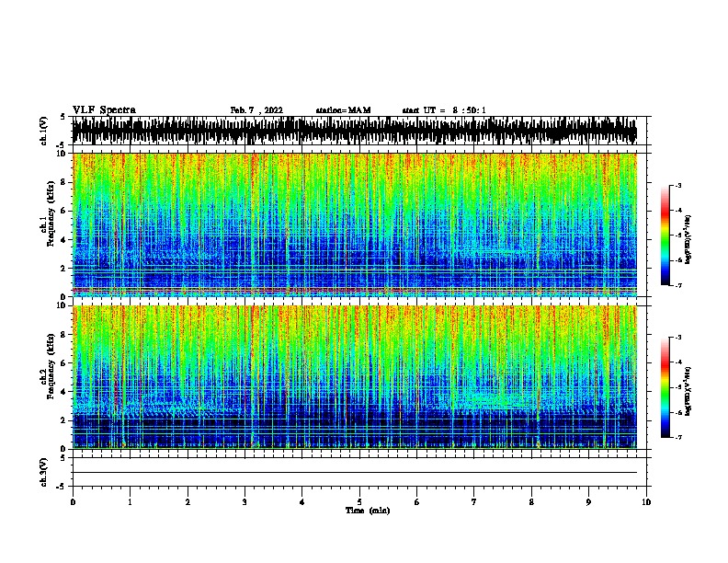Click the time axis tick label "7"
This screenshot has width=728, height=563.
[474, 502]
